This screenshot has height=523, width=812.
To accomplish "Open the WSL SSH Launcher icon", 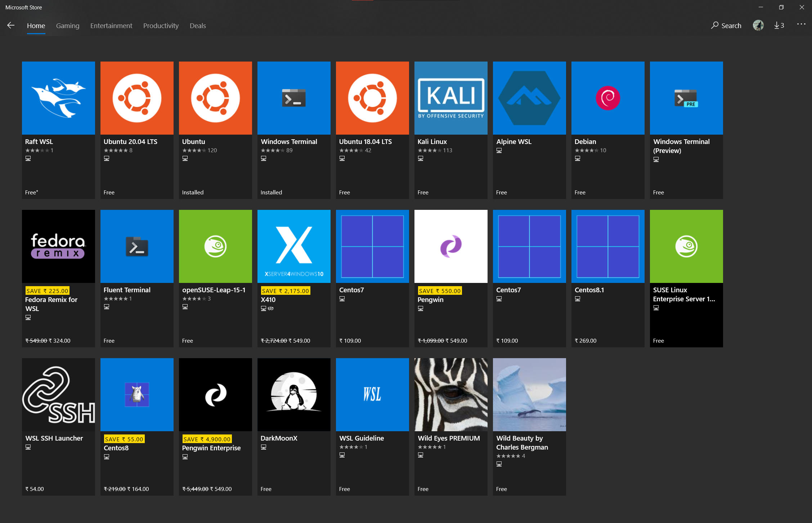I will click(58, 394).
